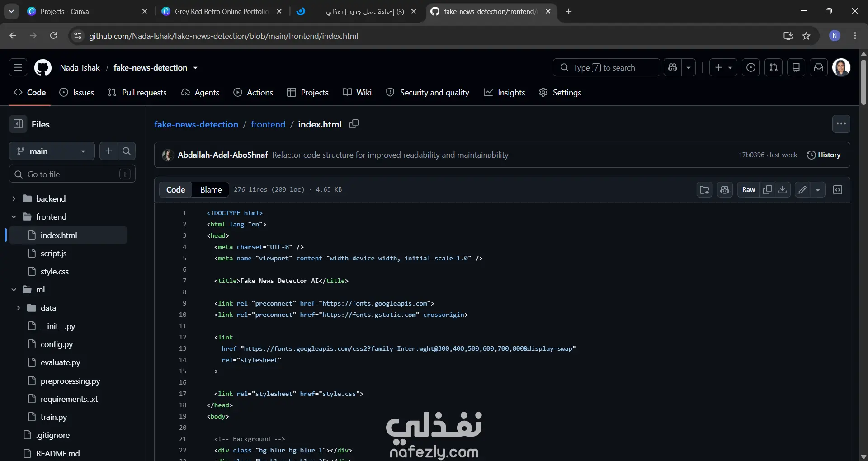The height and width of the screenshot is (461, 868).
Task: Open the Pull requests tab
Action: 137,92
